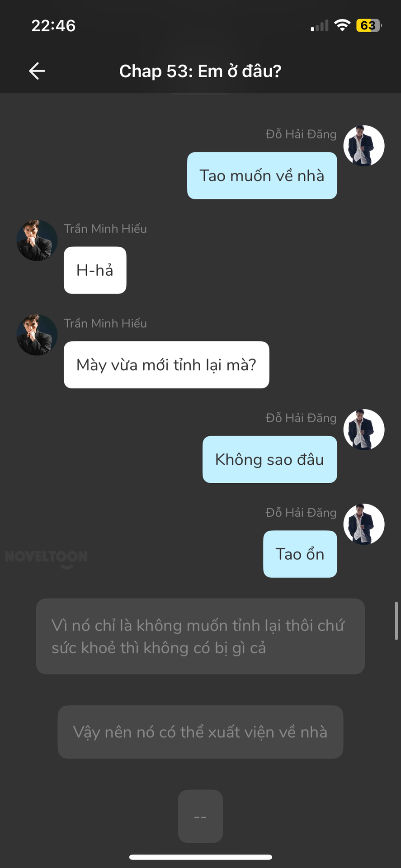
Task: Tap the 'Tao ổn' message bubble
Action: (300, 554)
